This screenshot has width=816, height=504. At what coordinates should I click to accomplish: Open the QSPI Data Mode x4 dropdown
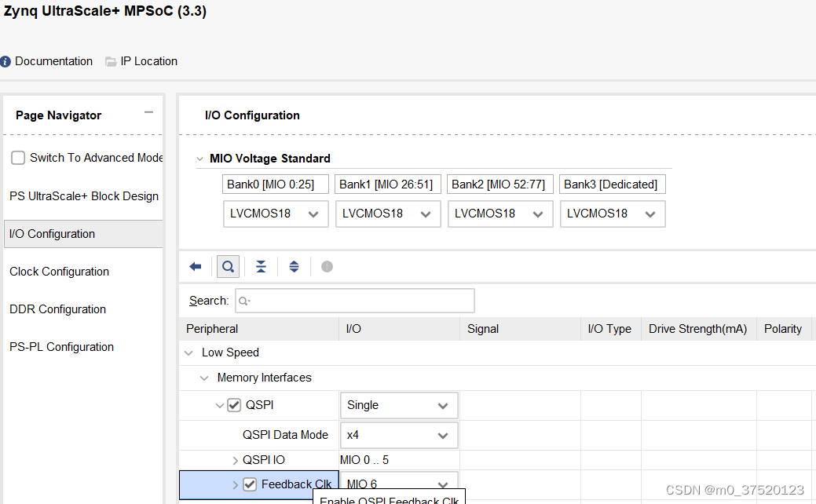click(x=399, y=436)
